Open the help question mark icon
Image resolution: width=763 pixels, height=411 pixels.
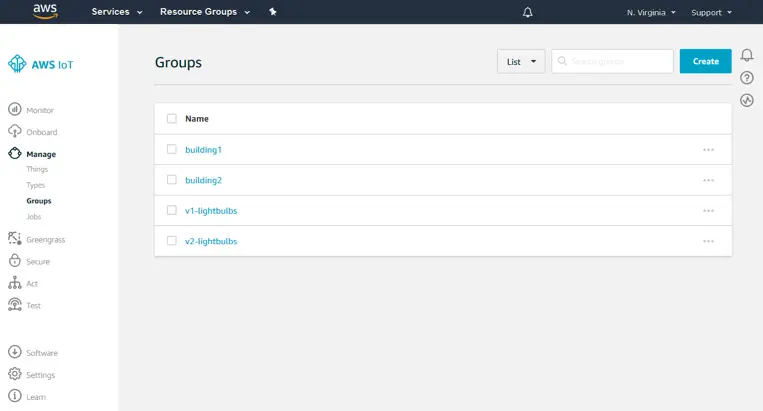(746, 78)
